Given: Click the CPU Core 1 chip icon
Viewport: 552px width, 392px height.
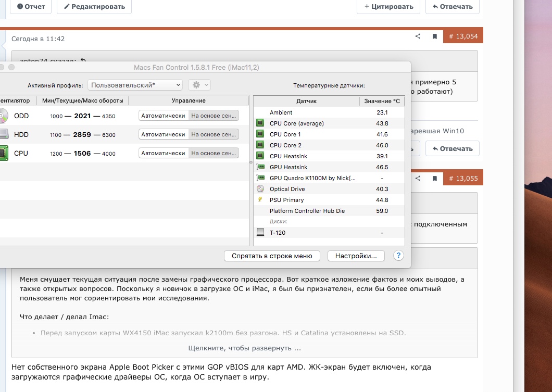Looking at the screenshot, I should [x=260, y=134].
